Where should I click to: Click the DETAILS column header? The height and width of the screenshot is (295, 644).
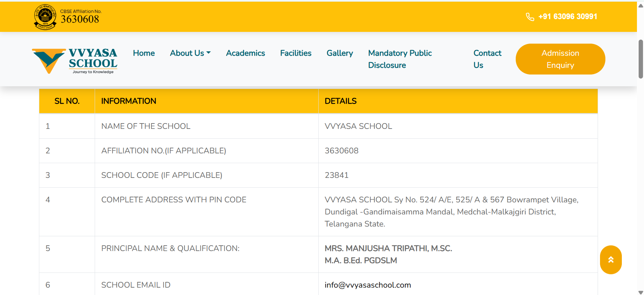pos(458,101)
